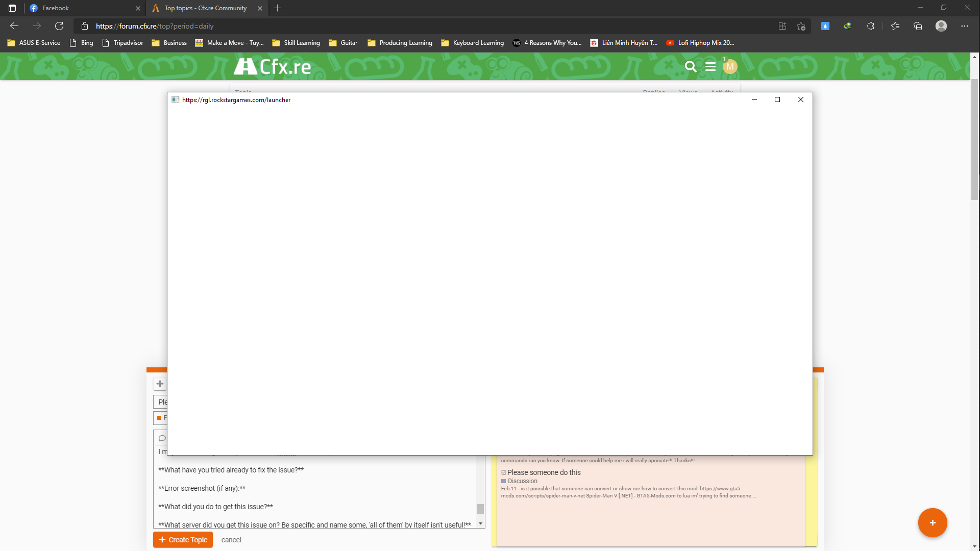This screenshot has width=980, height=551.
Task: Open browser Collections icon
Action: [x=918, y=26]
